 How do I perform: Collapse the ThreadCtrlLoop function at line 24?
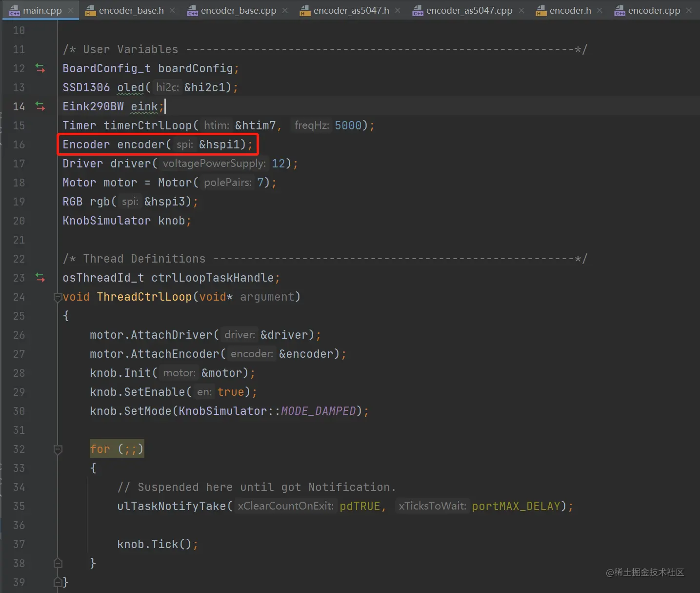pyautogui.click(x=58, y=297)
